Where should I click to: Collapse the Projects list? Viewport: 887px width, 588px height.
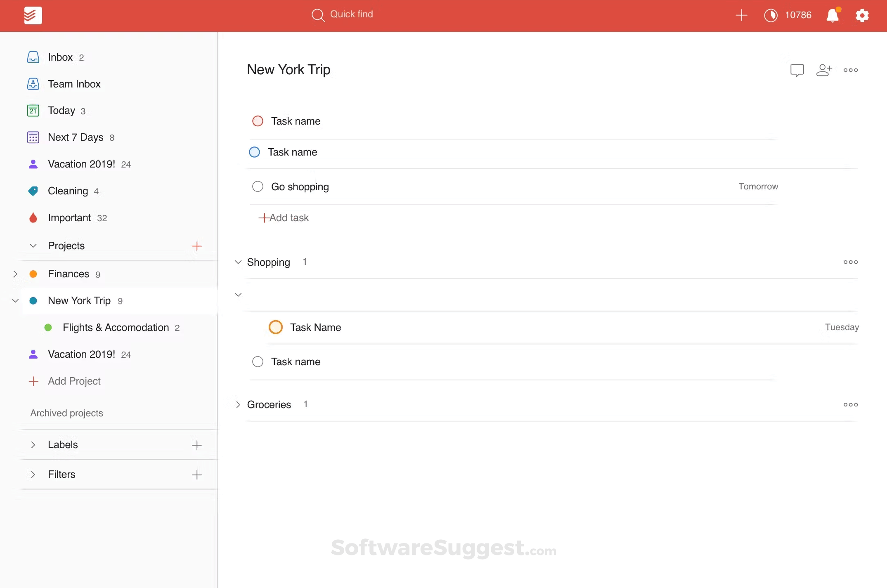(33, 246)
